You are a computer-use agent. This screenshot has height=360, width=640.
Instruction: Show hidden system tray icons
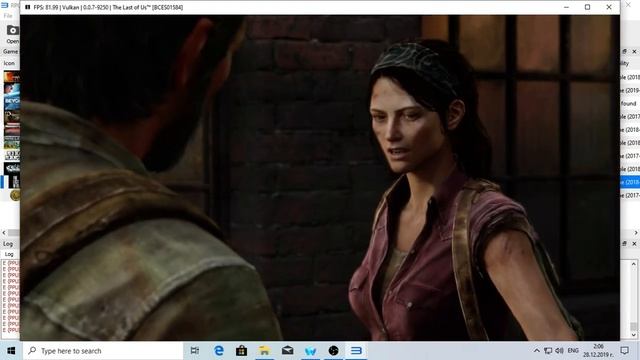[x=537, y=351]
